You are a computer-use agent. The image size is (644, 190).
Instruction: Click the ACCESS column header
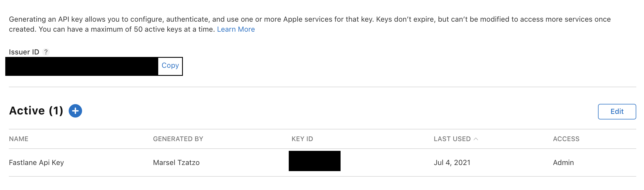point(566,139)
